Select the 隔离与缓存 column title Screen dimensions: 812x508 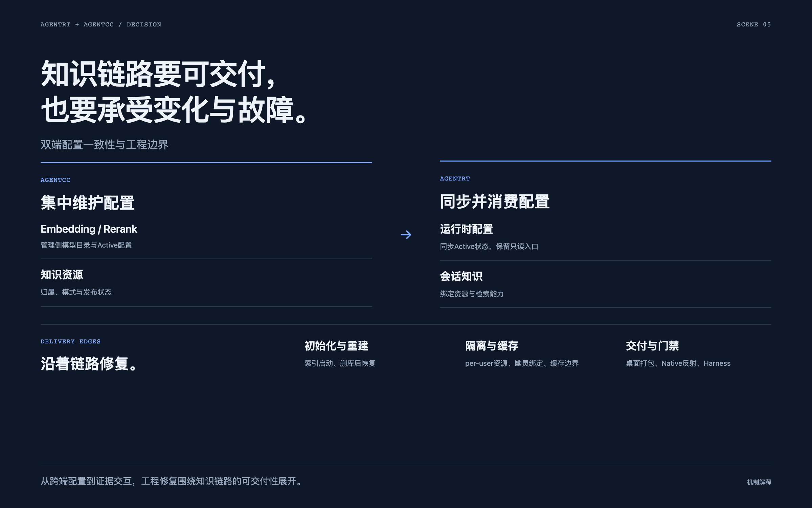click(x=492, y=346)
